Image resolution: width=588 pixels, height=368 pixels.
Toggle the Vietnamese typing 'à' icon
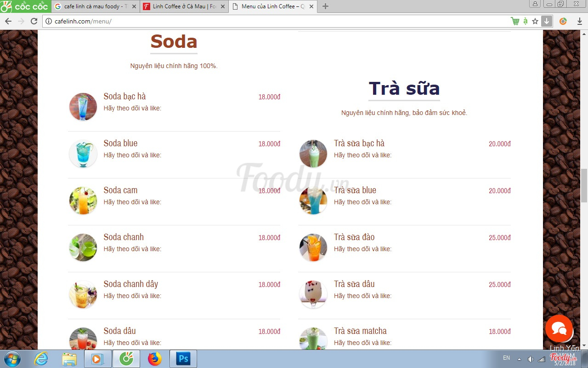(x=526, y=21)
